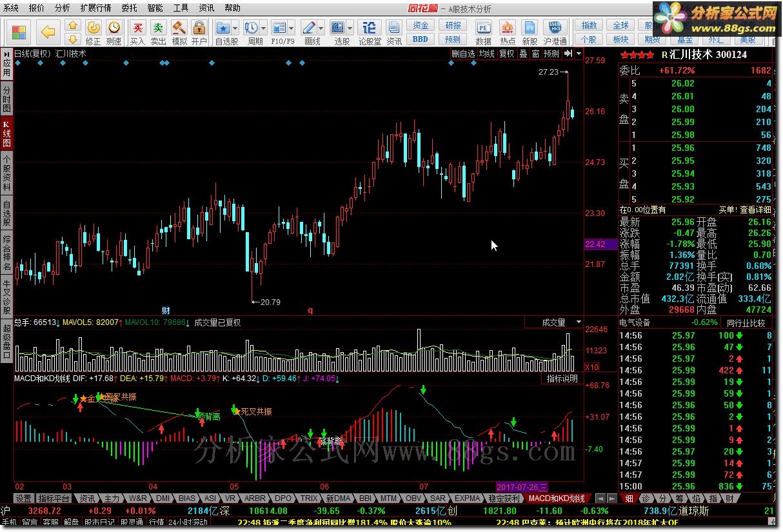Click the 指数 button
The height and width of the screenshot is (532, 783).
(x=589, y=25)
